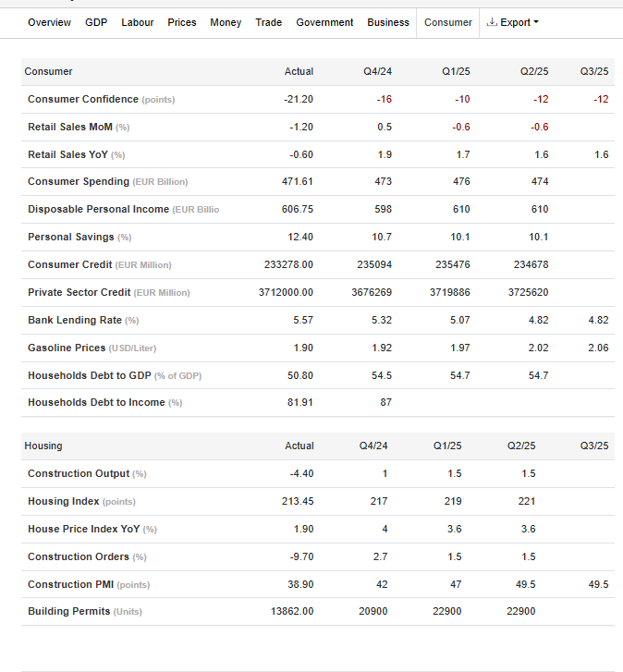Select Consumer Confidence actual value -21.20

[x=299, y=99]
